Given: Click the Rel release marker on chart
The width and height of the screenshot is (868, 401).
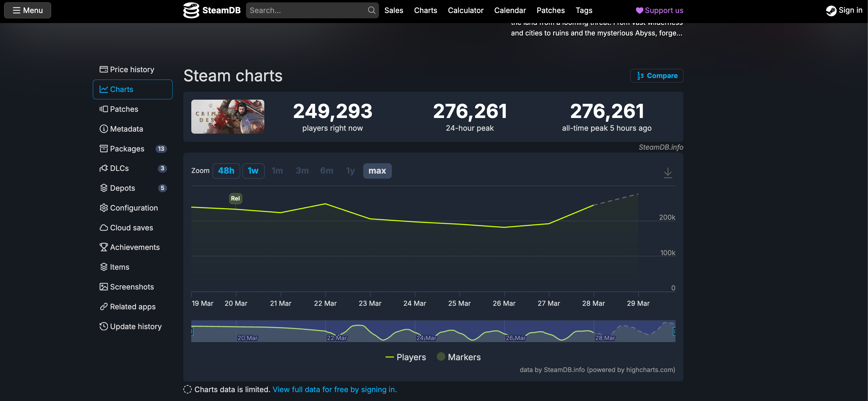Looking at the screenshot, I should click(235, 198).
